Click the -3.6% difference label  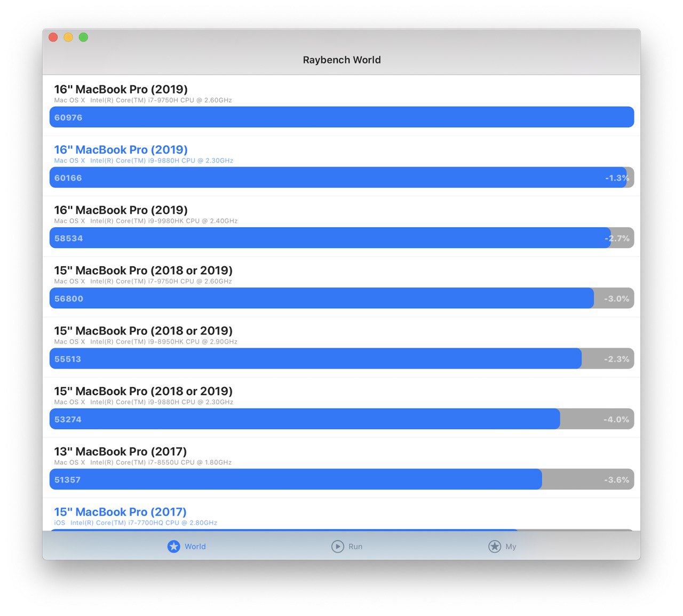(x=617, y=479)
